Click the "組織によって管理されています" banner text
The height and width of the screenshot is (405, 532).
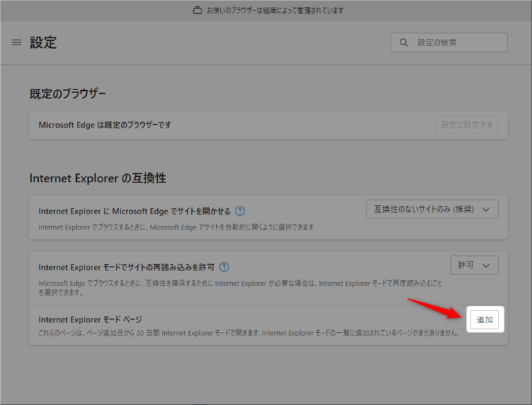coord(275,10)
